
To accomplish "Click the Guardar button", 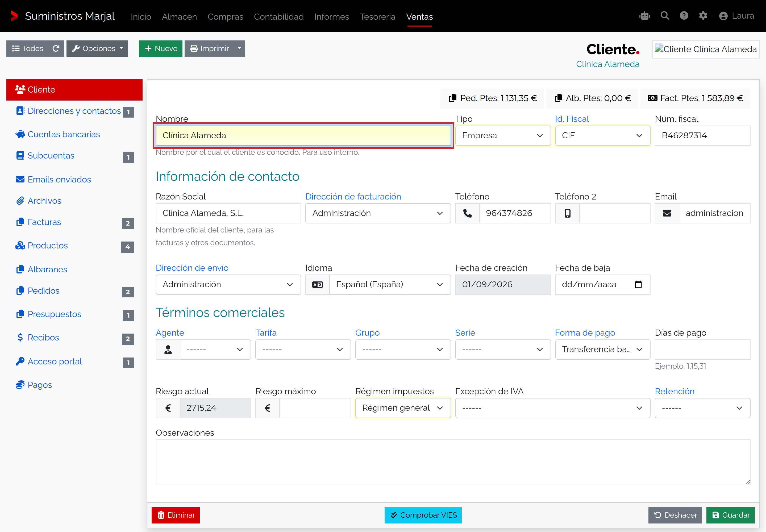I will point(730,515).
